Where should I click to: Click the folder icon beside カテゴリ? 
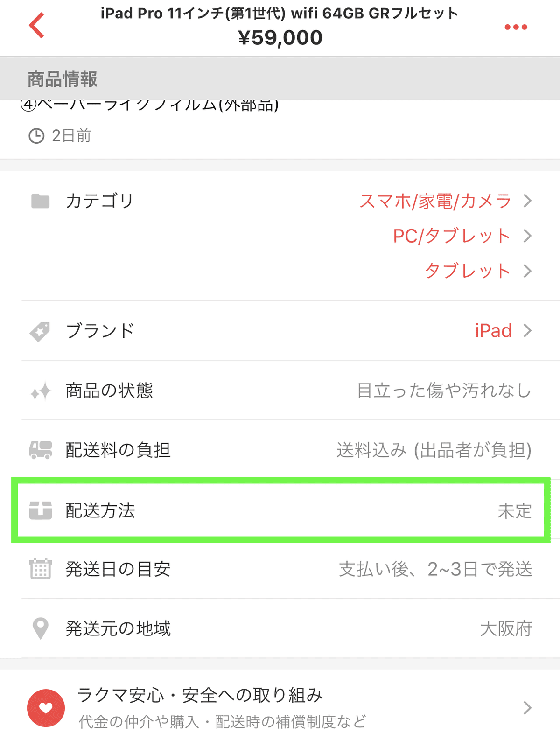click(40, 201)
